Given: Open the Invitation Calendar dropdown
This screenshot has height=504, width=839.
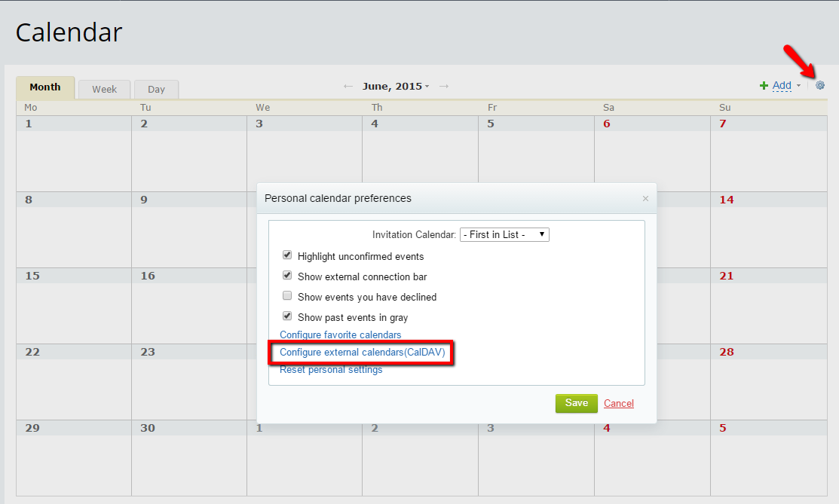Looking at the screenshot, I should pos(504,234).
